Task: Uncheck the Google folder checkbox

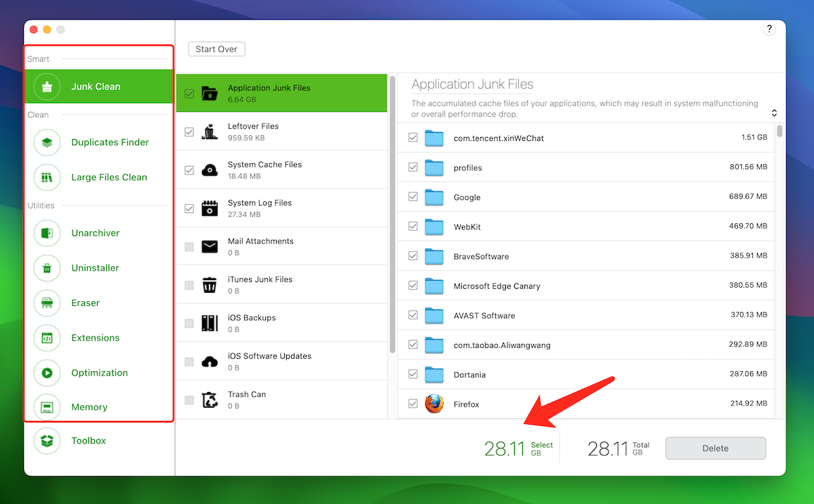Action: coord(413,197)
